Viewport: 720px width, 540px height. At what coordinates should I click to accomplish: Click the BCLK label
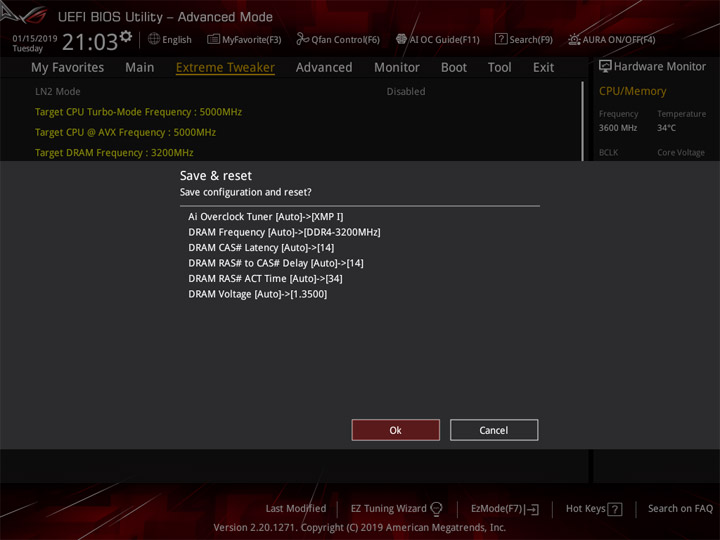pos(608,152)
